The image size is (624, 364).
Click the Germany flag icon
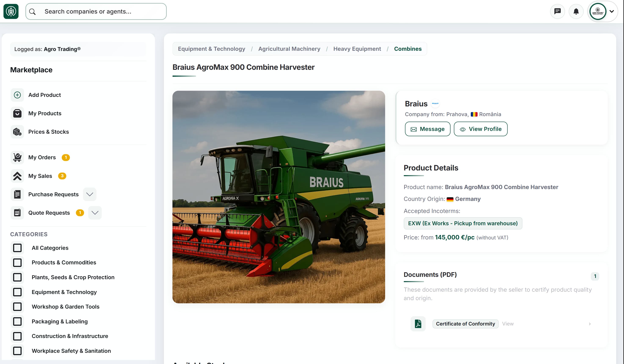tap(450, 199)
